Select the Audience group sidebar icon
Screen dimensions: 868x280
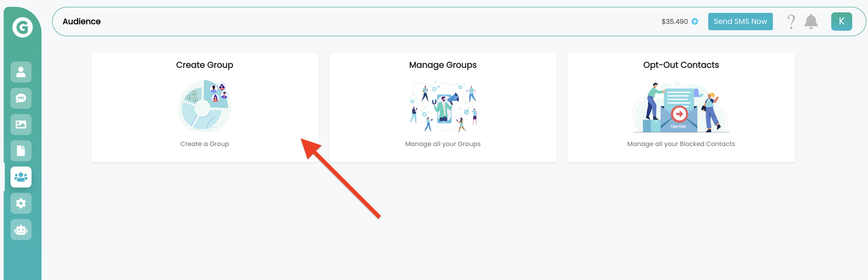pos(21,177)
